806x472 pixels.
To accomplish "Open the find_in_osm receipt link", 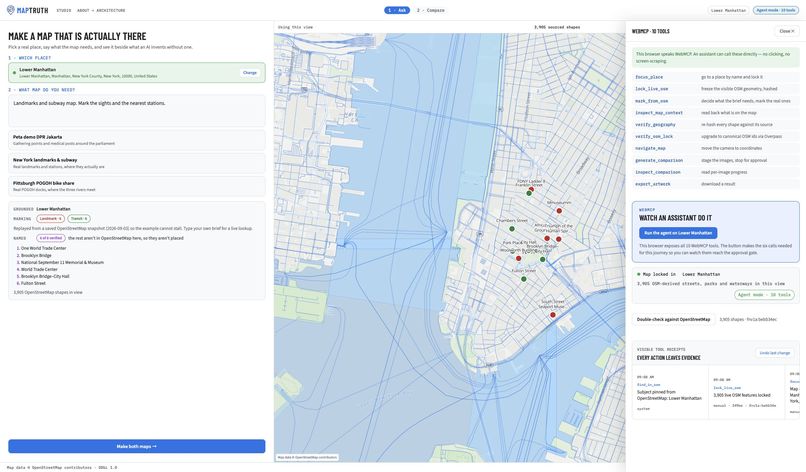I will 648,385.
